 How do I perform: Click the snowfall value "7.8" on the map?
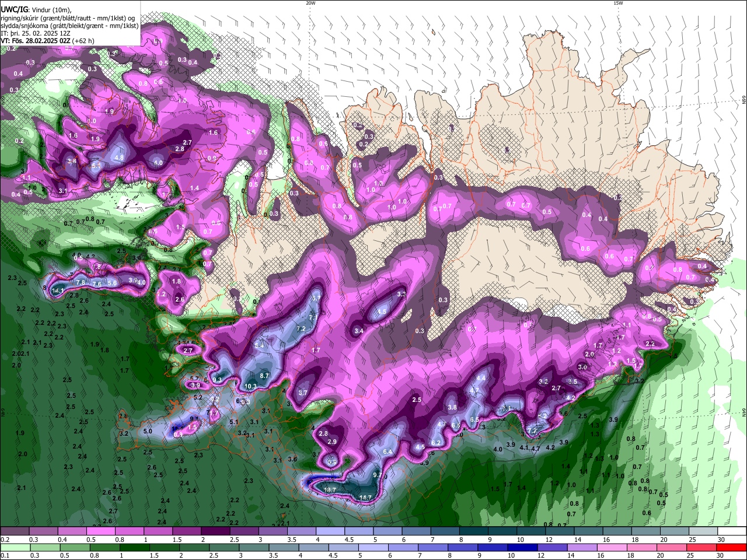(x=81, y=282)
